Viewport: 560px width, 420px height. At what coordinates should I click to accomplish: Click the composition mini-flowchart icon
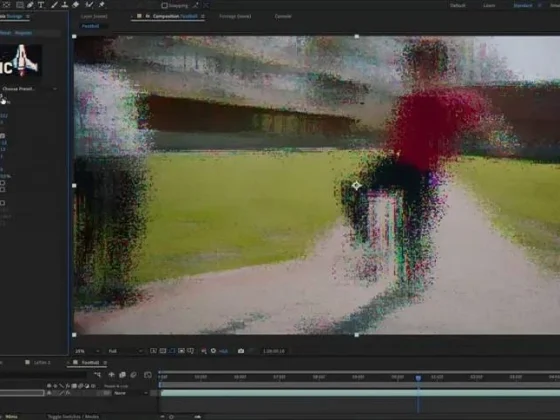point(98,375)
